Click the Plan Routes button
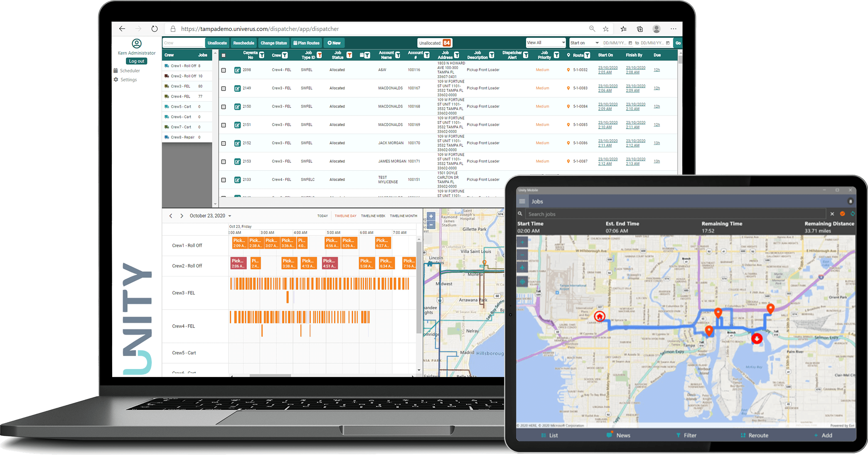Image resolution: width=868 pixels, height=455 pixels. (306, 43)
